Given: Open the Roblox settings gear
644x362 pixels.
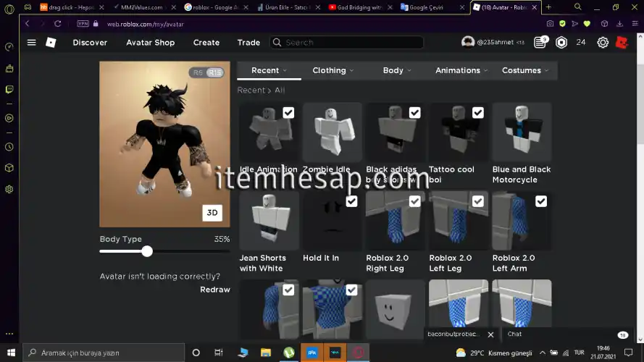Looking at the screenshot, I should point(603,43).
